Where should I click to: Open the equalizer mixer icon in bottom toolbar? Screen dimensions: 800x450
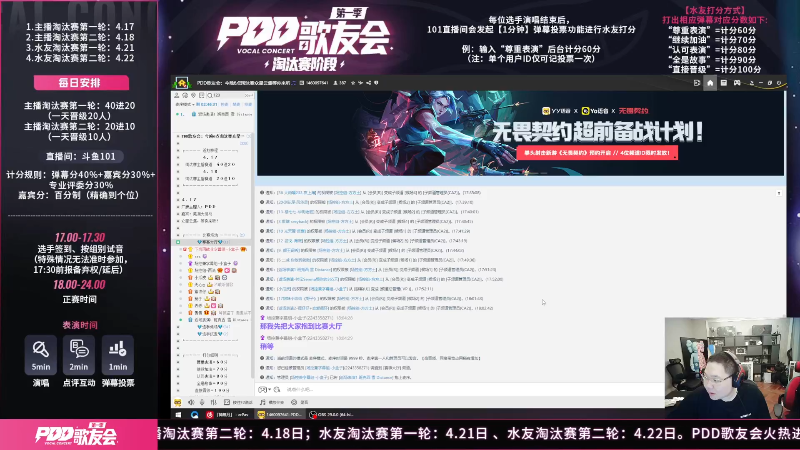click(213, 403)
